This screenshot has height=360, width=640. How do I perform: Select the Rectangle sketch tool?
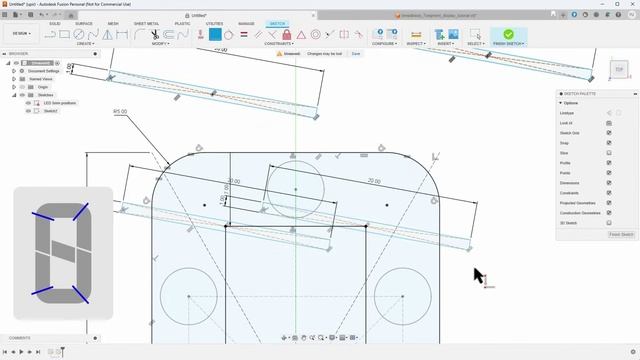click(x=64, y=35)
